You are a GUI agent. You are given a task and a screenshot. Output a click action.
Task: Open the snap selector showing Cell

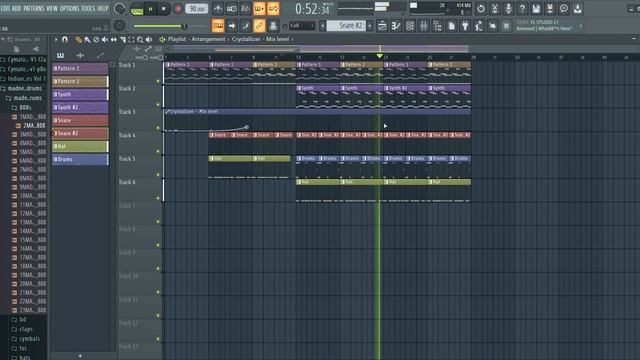point(302,26)
